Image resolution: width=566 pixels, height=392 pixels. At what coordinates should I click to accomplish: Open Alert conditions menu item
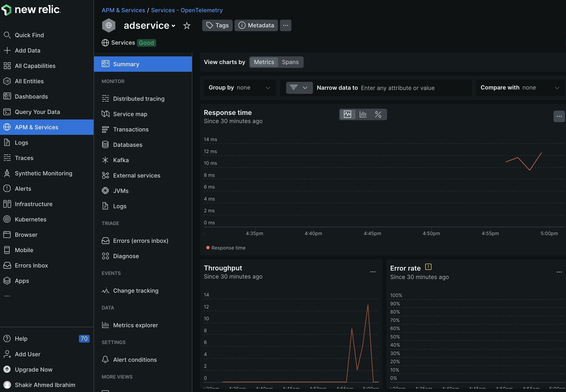tap(143, 360)
